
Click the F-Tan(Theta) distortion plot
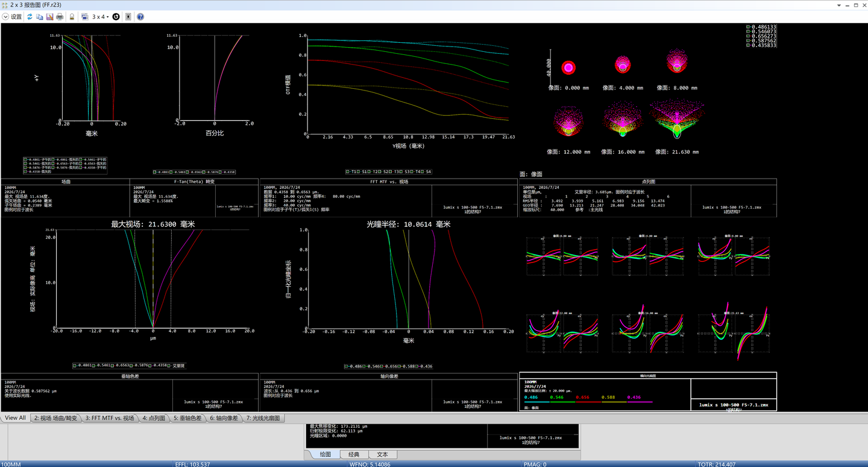[x=214, y=77]
